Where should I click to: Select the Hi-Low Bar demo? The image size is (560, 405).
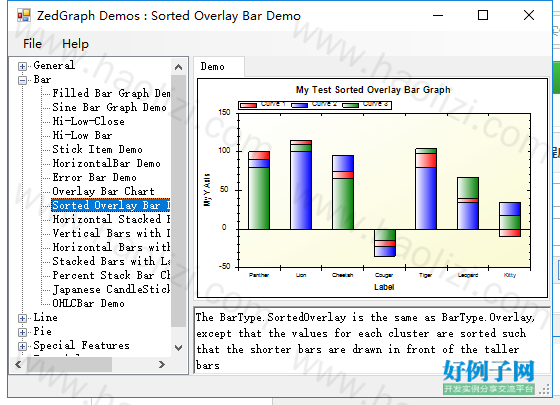coord(82,135)
